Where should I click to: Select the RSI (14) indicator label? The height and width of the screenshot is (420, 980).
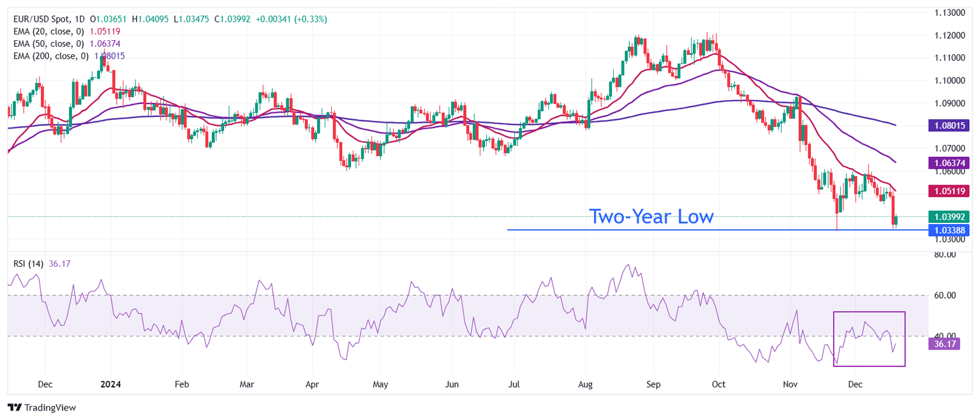(29, 263)
